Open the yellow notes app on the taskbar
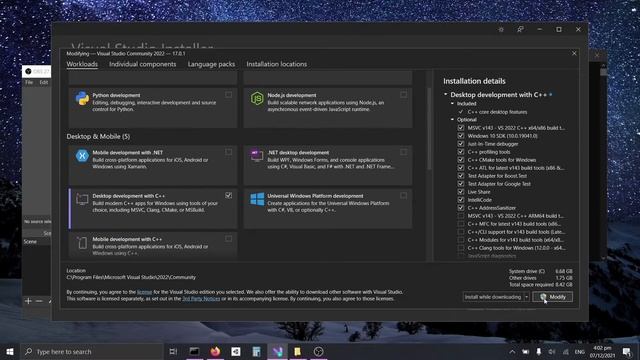 pyautogui.click(x=298, y=351)
